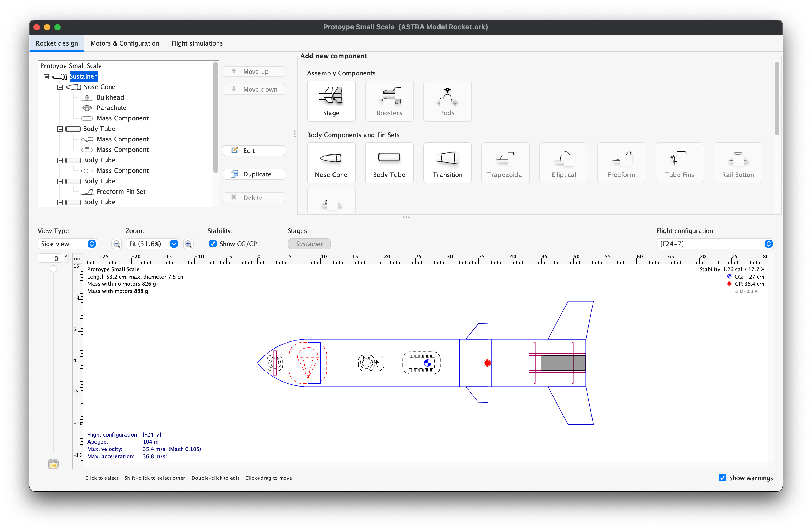Add a Transition component

(447, 163)
